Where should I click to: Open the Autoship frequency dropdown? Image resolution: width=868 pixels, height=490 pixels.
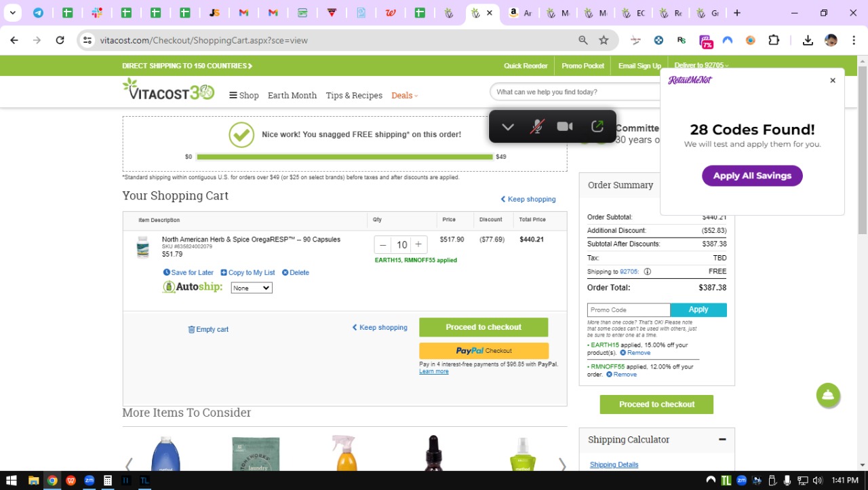click(252, 288)
